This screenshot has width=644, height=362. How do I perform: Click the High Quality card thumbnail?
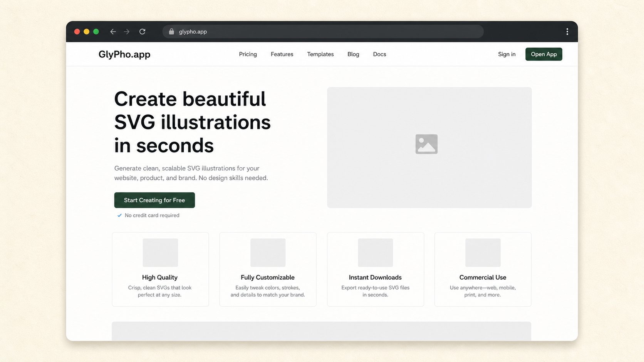pos(160,252)
